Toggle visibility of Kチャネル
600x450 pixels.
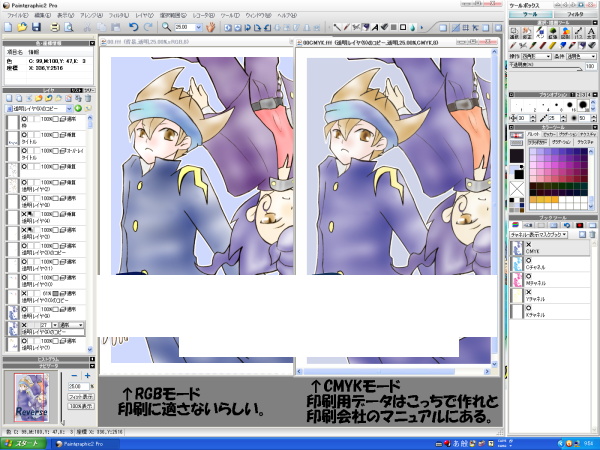[x=529, y=308]
